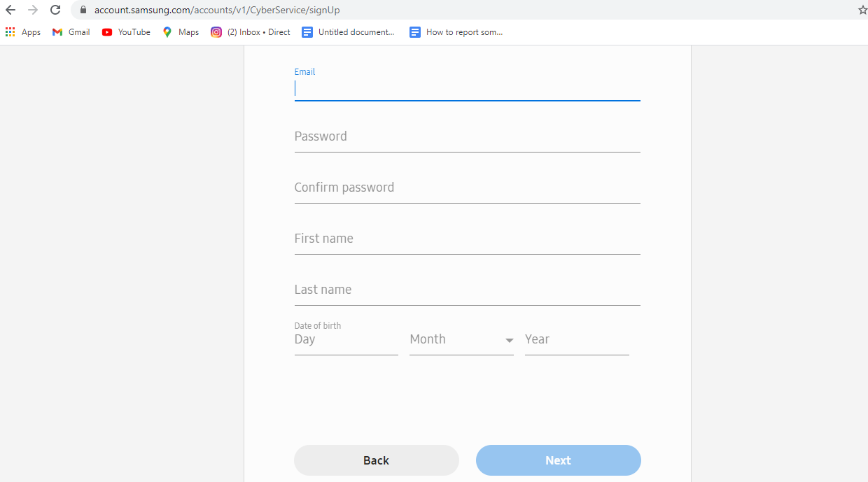The width and height of the screenshot is (868, 482).
Task: Bookmark this page with the star icon
Action: 862,10
